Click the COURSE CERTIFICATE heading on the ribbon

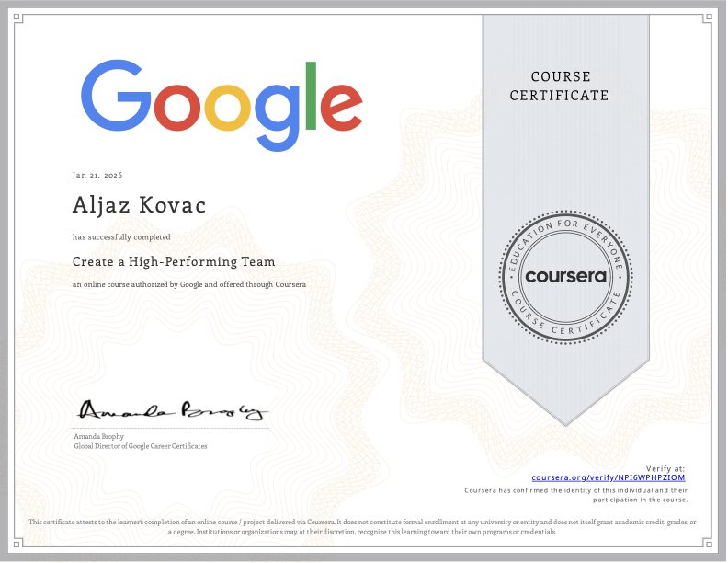[559, 86]
